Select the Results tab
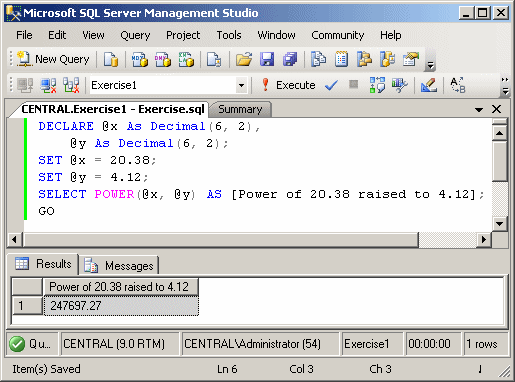This screenshot has width=515, height=382. [x=44, y=264]
